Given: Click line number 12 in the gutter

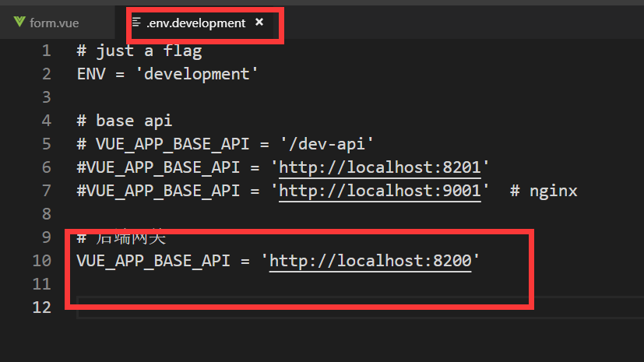Looking at the screenshot, I should click(42, 308).
